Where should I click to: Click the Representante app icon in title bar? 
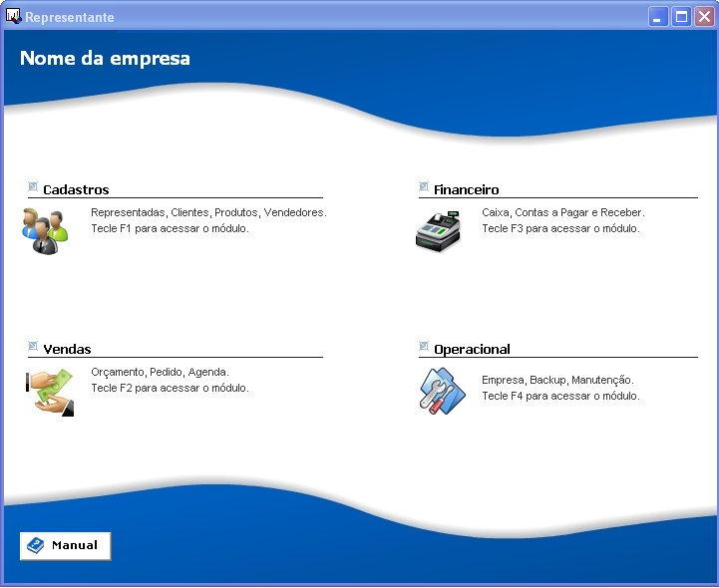tap(14, 16)
